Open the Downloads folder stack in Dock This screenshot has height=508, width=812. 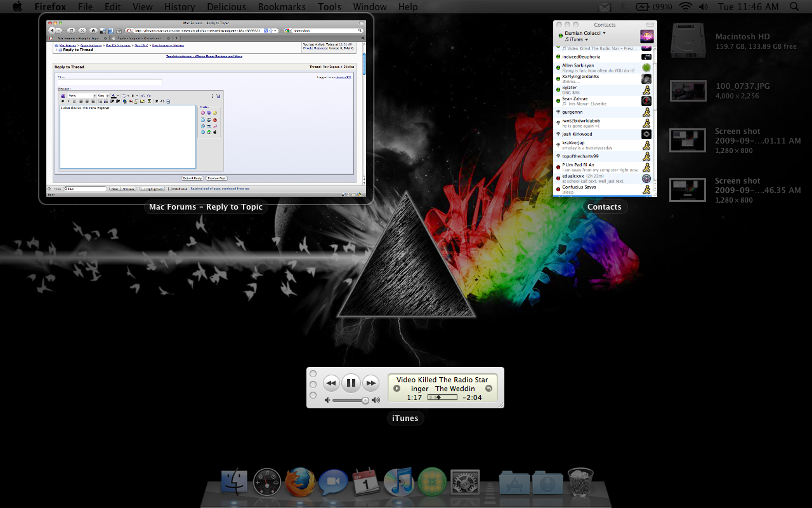(547, 482)
